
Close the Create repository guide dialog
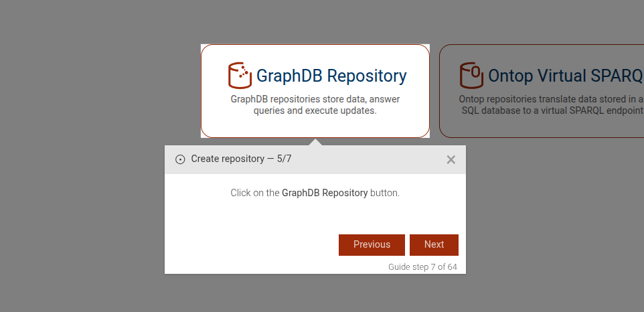click(451, 159)
